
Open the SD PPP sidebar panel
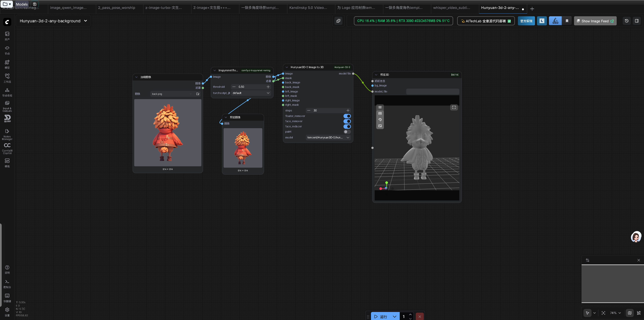click(x=7, y=118)
